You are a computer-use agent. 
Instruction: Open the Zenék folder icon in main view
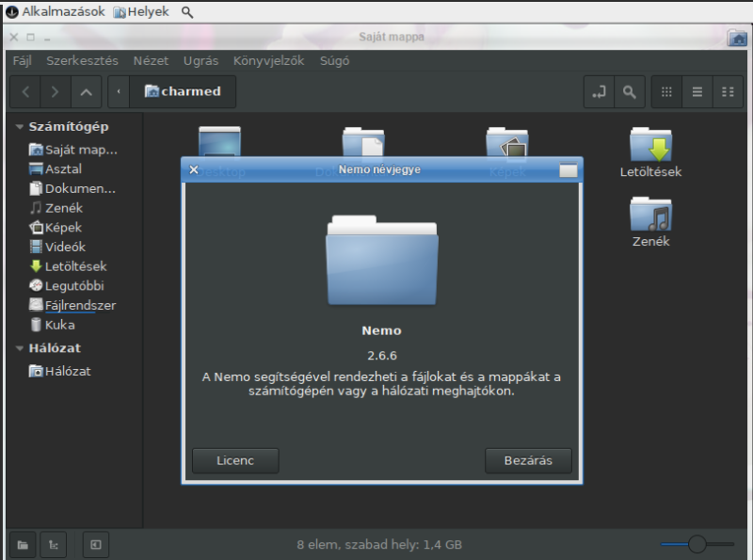[650, 214]
